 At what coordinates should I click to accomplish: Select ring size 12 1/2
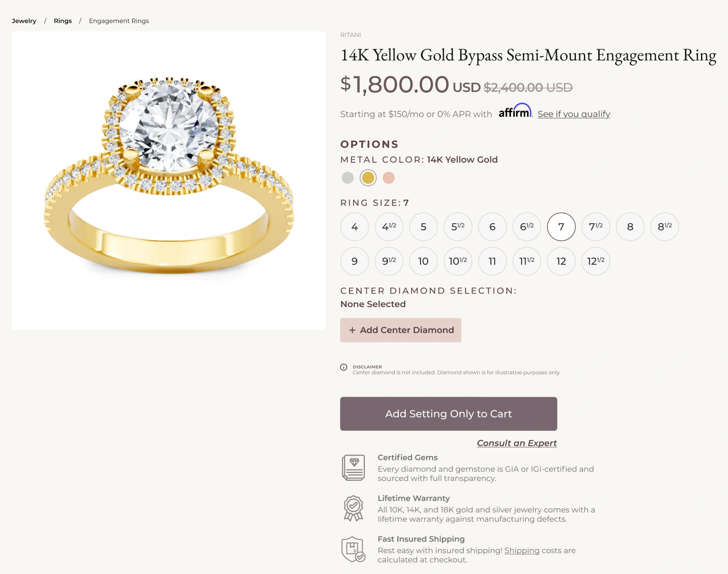[596, 261]
